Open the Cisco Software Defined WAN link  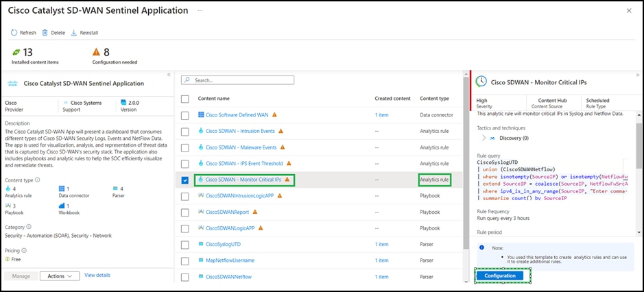(x=237, y=114)
